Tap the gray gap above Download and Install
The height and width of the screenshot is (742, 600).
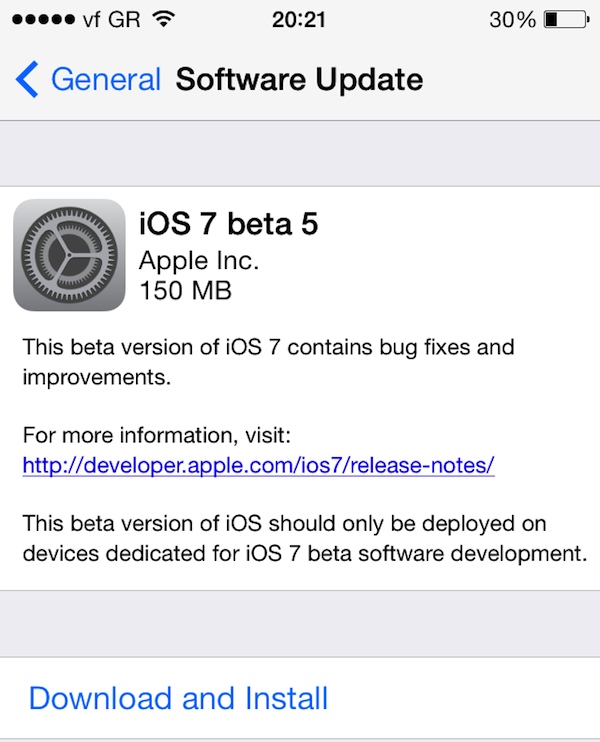click(x=300, y=623)
